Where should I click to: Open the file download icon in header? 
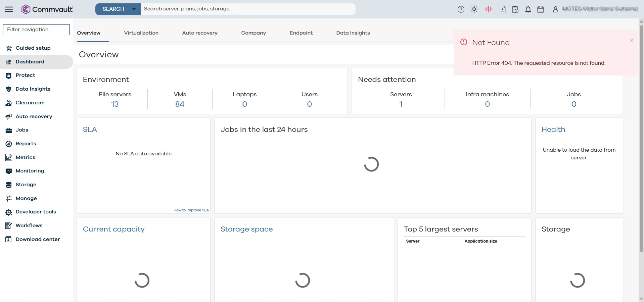click(x=502, y=9)
